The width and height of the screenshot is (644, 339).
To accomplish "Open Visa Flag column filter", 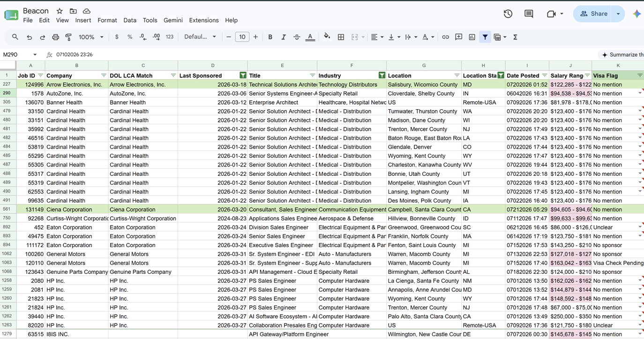I will tap(640, 75).
